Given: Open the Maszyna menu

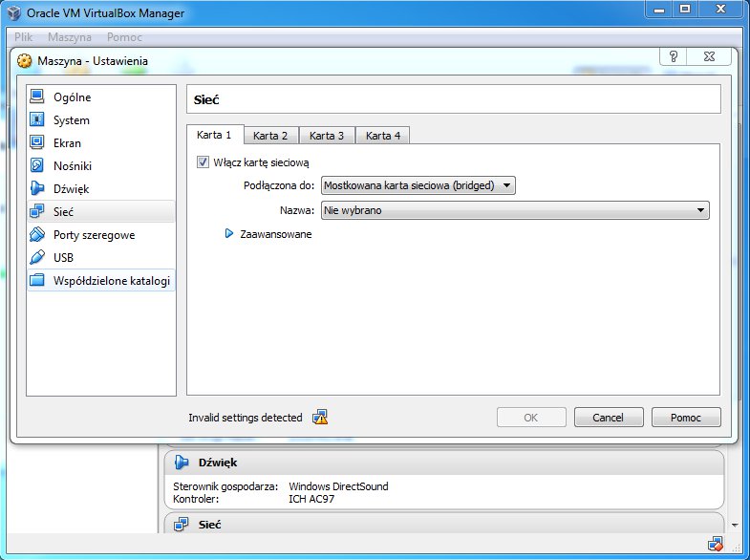Looking at the screenshot, I should (70, 37).
